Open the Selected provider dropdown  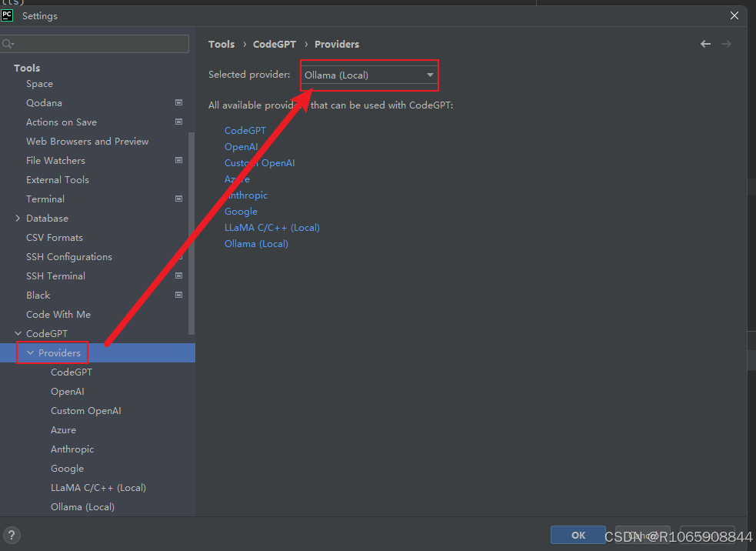pos(369,75)
